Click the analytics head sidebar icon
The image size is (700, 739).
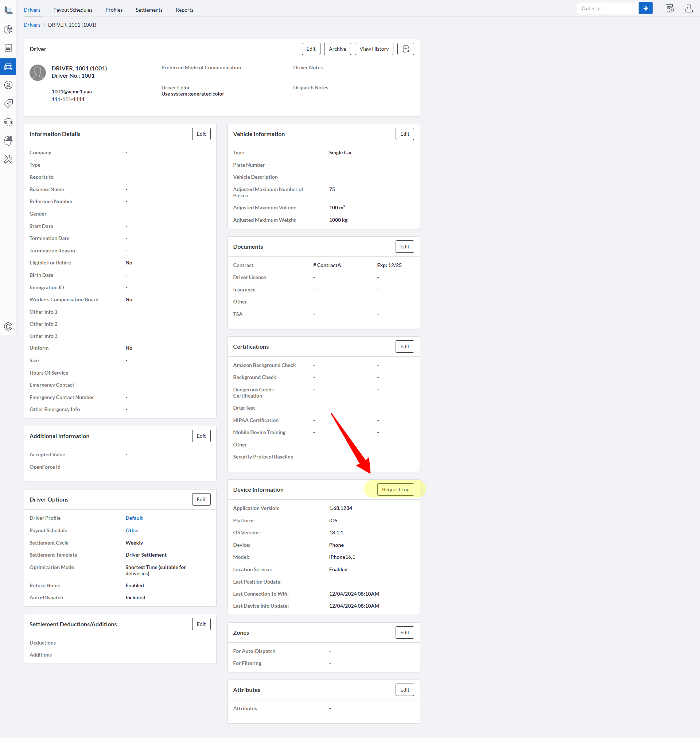8,141
